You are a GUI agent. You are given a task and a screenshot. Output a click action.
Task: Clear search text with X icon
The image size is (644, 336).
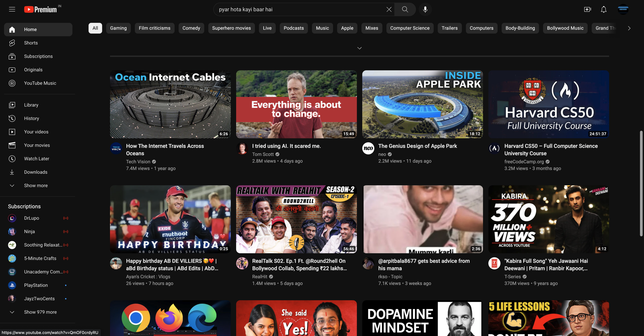pyautogui.click(x=389, y=10)
